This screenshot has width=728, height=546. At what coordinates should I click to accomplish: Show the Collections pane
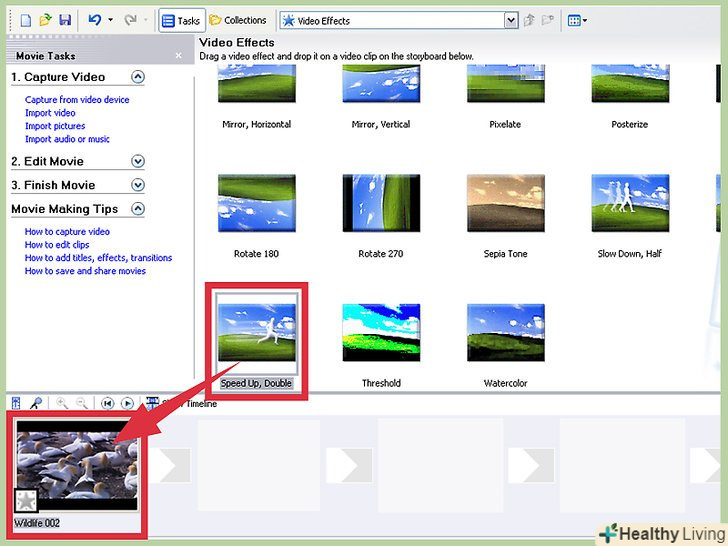point(238,20)
